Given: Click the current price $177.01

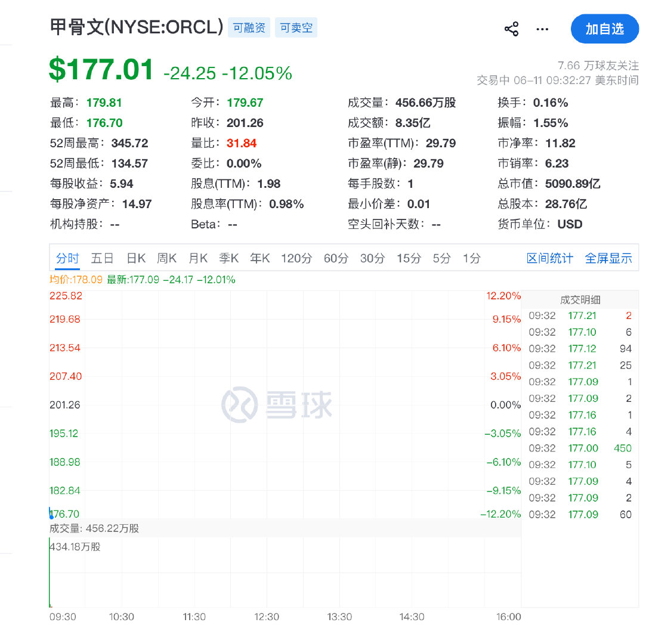Looking at the screenshot, I should (x=101, y=69).
